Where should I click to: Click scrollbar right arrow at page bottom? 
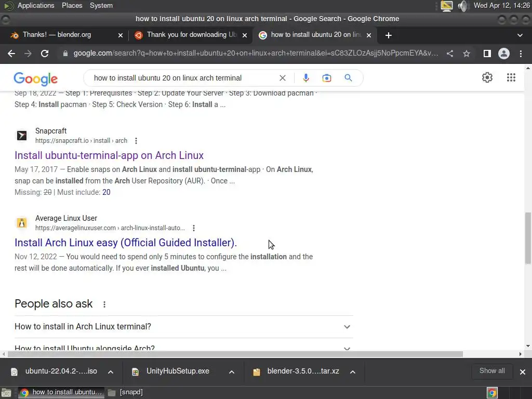coord(521,354)
